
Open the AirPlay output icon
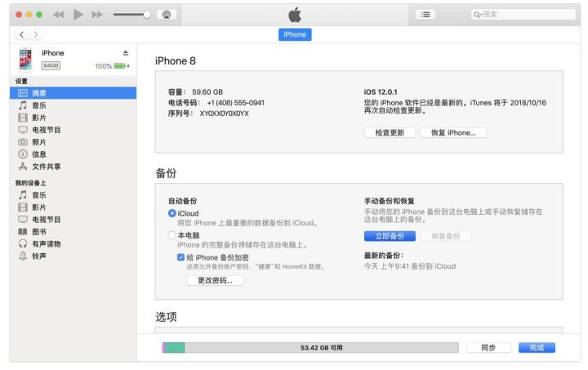pos(167,15)
